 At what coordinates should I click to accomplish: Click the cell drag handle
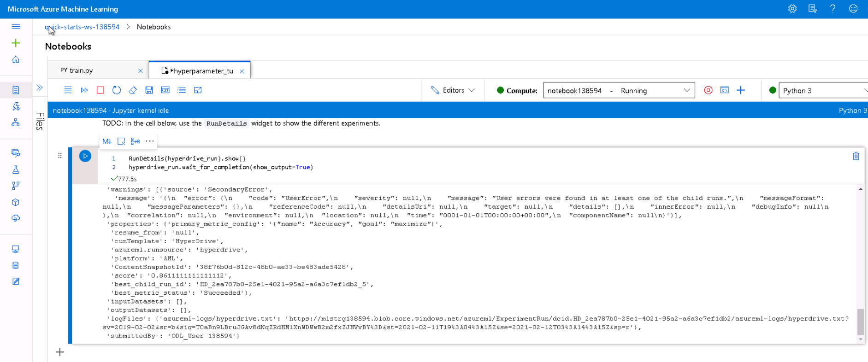click(x=60, y=156)
